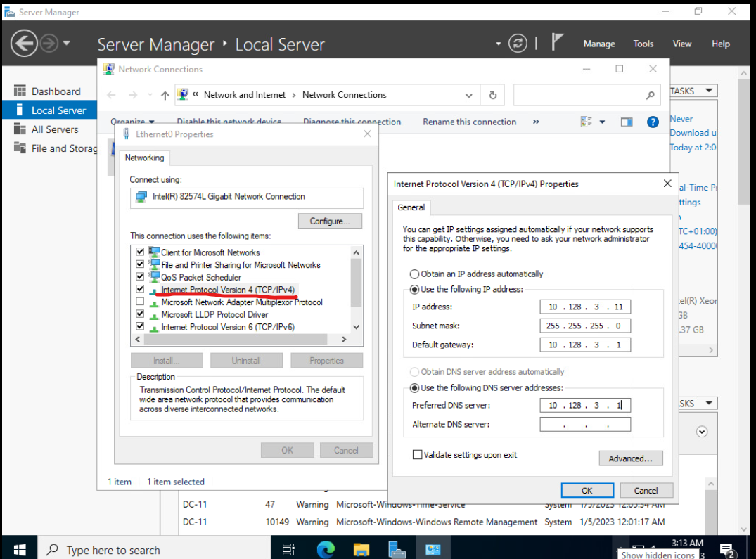This screenshot has width=756, height=559.
Task: Toggle the preview pane icon
Action: [x=627, y=122]
